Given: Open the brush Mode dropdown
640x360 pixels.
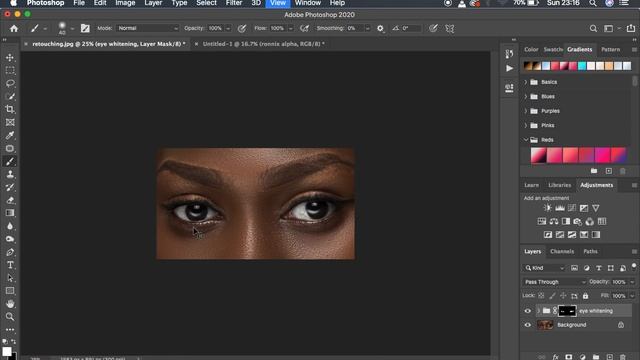Looking at the screenshot, I should point(148,29).
